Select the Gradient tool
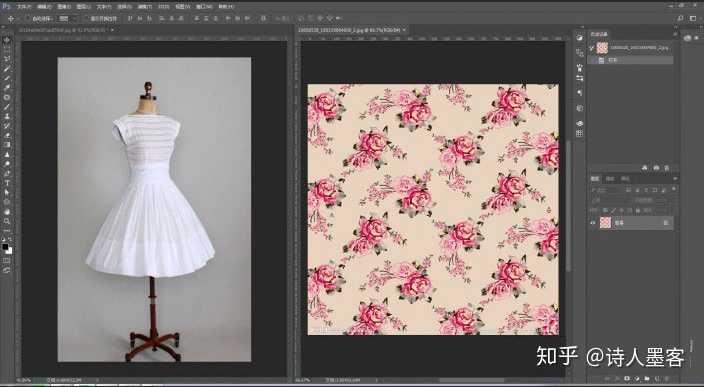The image size is (704, 387). pos(7,144)
